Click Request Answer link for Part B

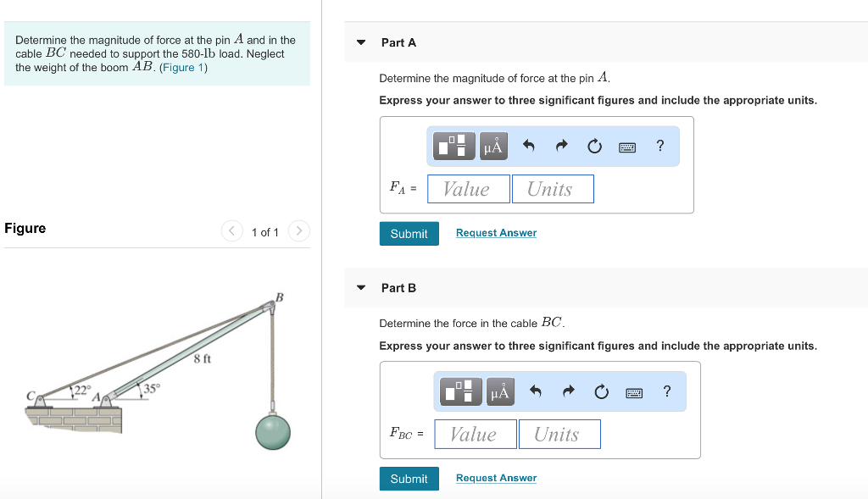(x=496, y=478)
